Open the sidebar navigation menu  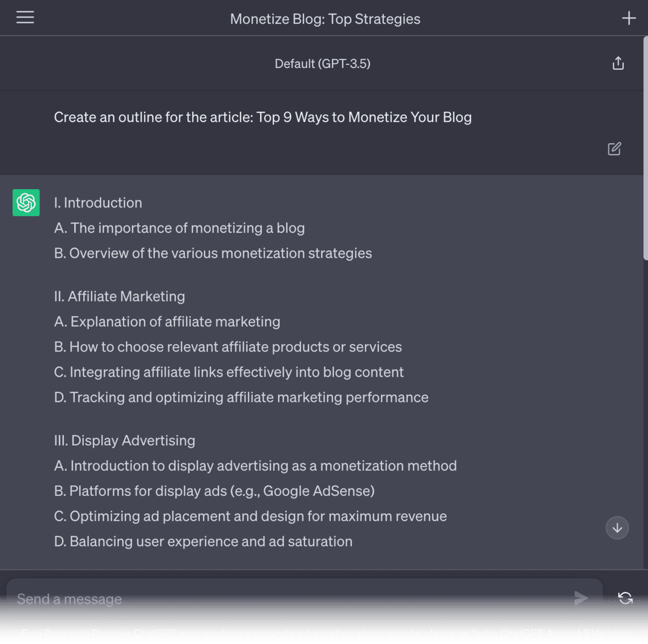pyautogui.click(x=25, y=17)
